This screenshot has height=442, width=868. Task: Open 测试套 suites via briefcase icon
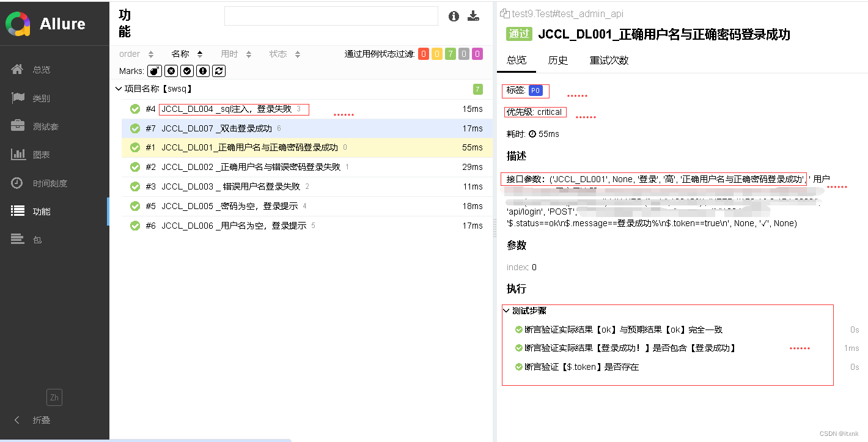tap(18, 126)
